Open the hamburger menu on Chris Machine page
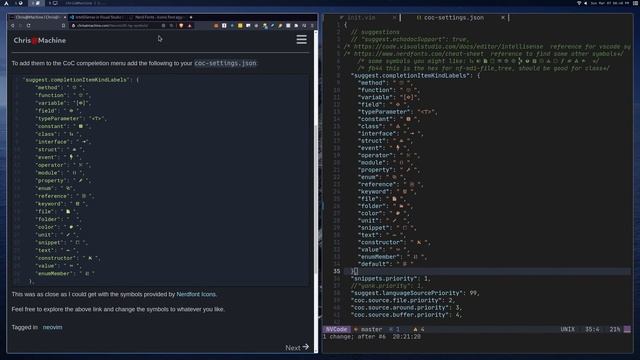This screenshot has width=640, height=360. (x=302, y=40)
